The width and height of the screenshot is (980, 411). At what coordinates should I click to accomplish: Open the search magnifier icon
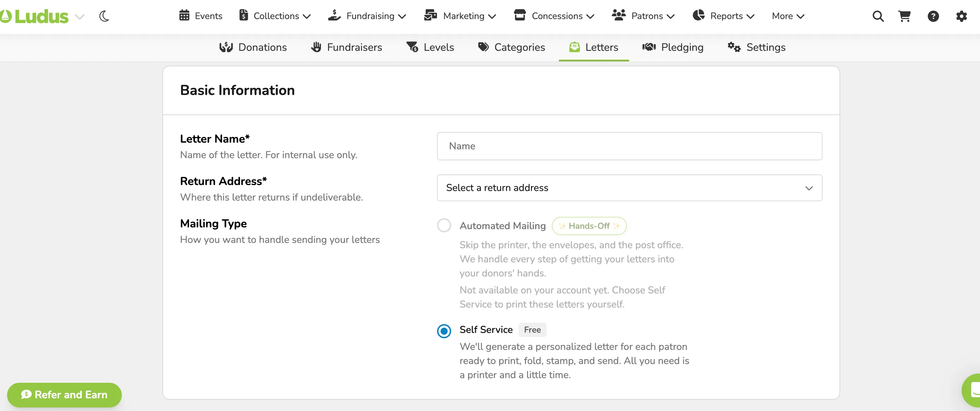click(x=878, y=16)
